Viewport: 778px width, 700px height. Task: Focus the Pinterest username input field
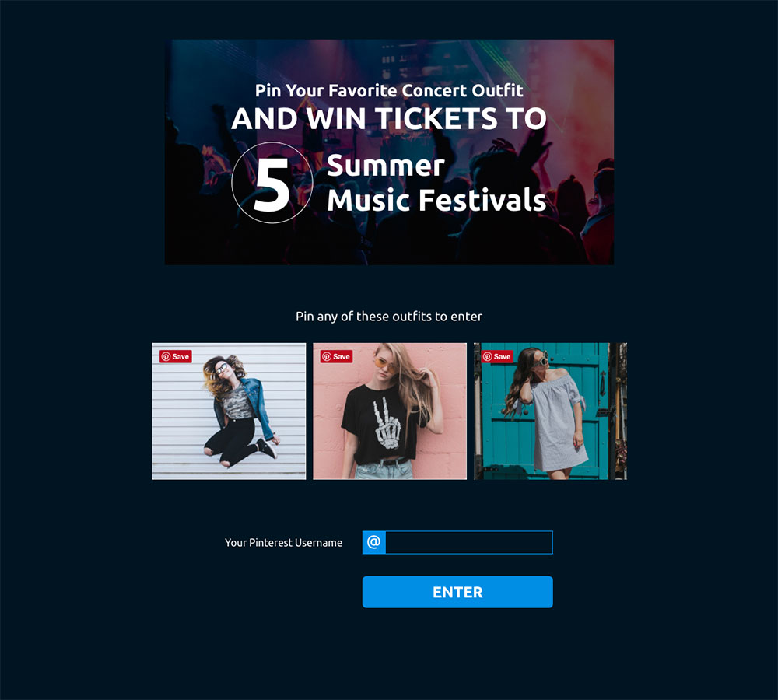469,542
